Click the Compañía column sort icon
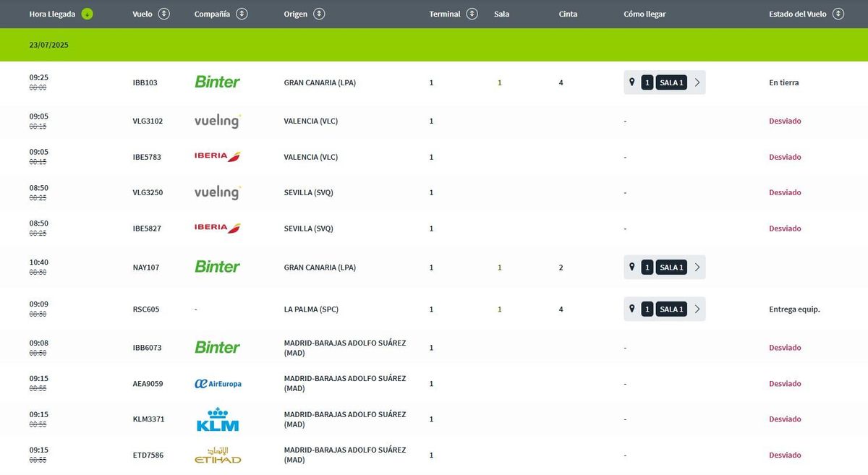This screenshot has width=868, height=475. [x=242, y=14]
